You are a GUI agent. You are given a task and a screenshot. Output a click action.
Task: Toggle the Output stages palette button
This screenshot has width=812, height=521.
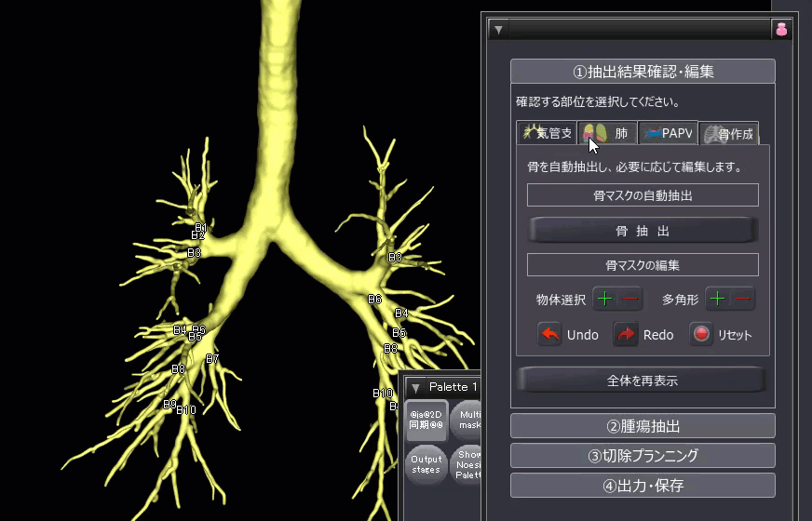426,463
